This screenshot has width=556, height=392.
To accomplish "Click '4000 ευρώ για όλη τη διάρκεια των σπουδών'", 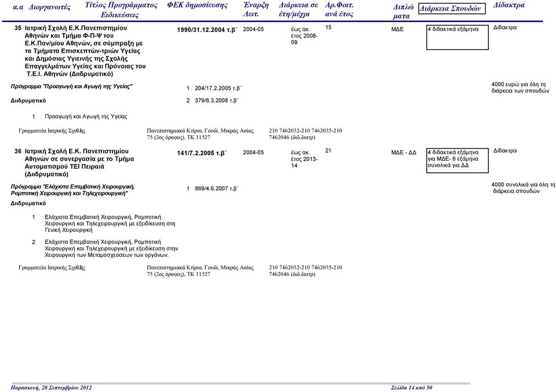I will tap(520, 88).
